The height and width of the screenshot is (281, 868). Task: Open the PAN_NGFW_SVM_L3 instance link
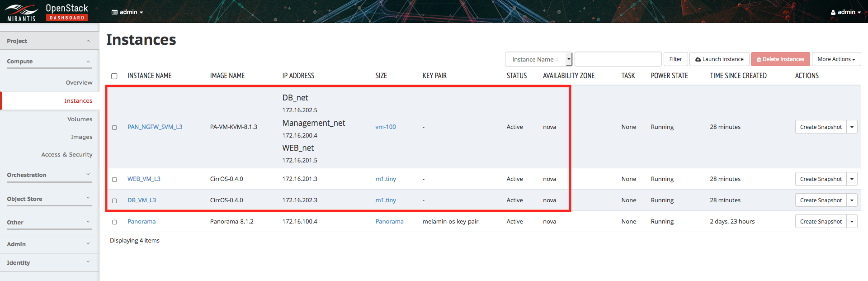point(155,127)
